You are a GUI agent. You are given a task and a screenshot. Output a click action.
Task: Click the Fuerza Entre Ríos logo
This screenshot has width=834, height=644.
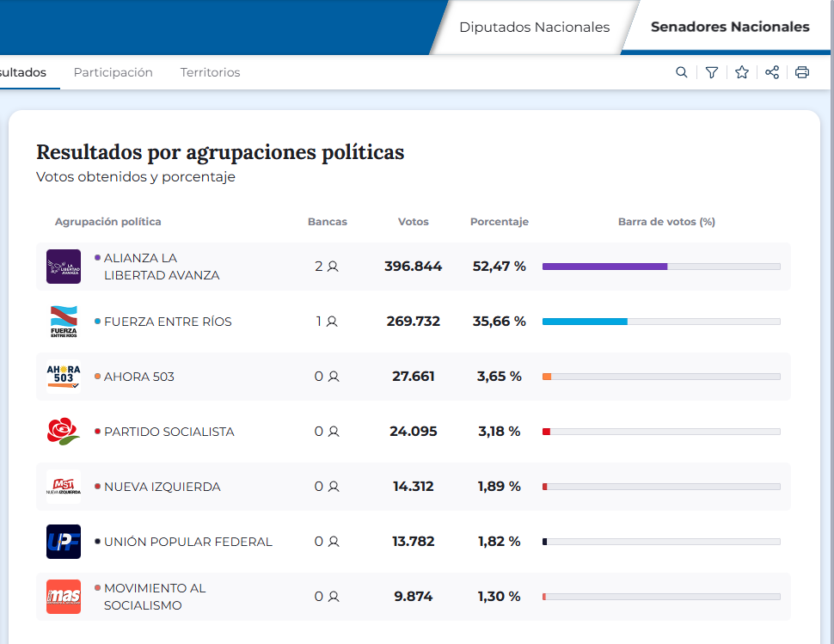[64, 322]
